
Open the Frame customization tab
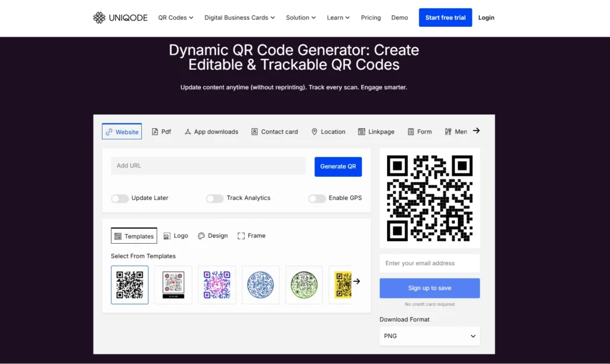[251, 236]
